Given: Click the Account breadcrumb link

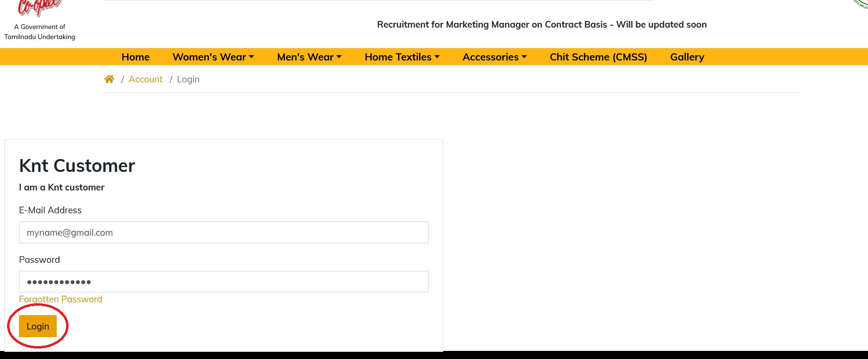Looking at the screenshot, I should 145,79.
